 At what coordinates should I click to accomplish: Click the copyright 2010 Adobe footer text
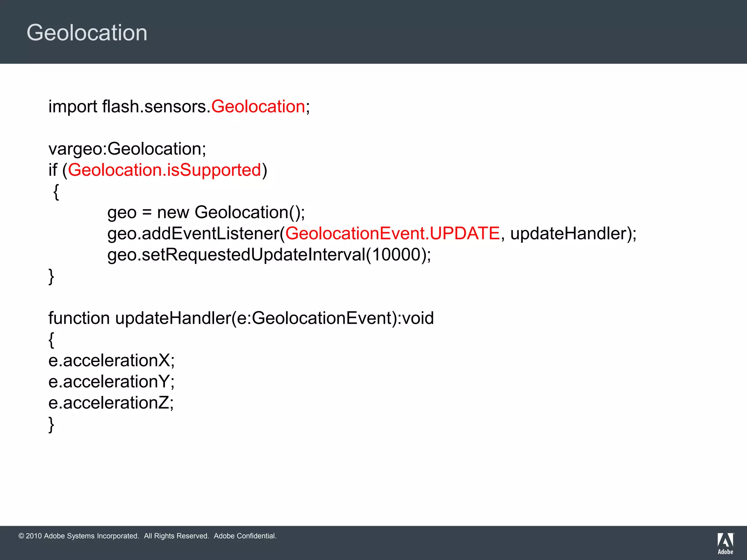pos(79,536)
